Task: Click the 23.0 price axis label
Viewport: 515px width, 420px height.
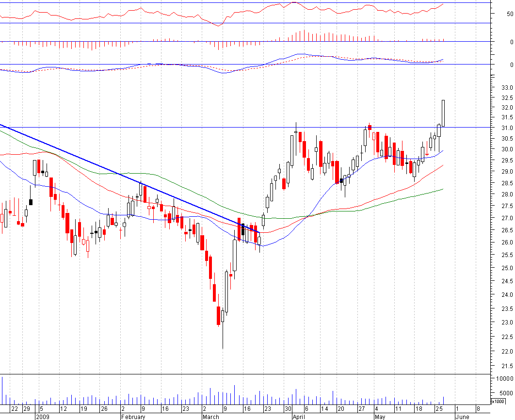Action: (x=507, y=323)
